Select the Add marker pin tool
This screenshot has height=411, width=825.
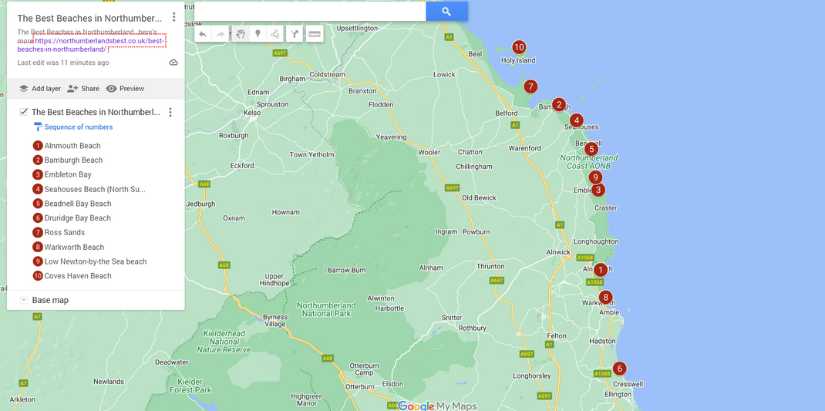click(257, 34)
